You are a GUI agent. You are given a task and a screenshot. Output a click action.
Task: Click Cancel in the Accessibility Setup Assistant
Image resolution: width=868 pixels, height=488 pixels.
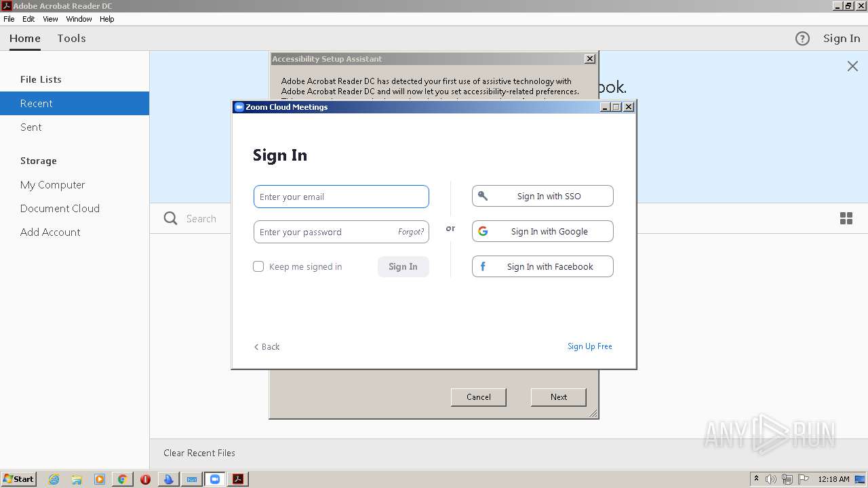point(479,397)
